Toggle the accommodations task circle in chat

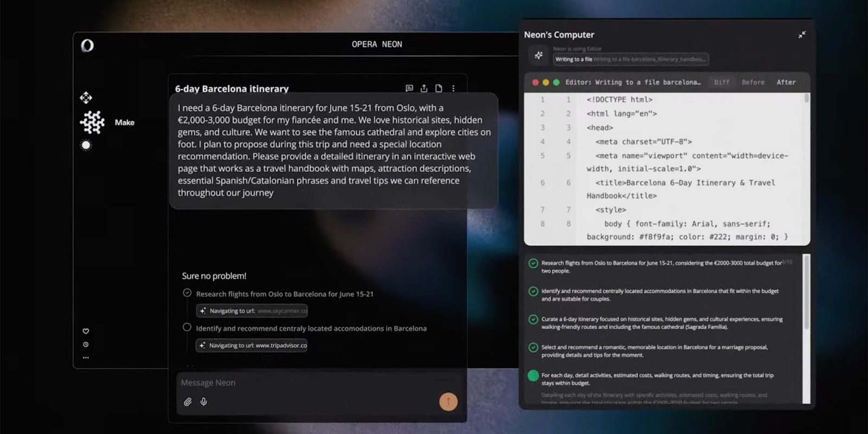click(187, 327)
